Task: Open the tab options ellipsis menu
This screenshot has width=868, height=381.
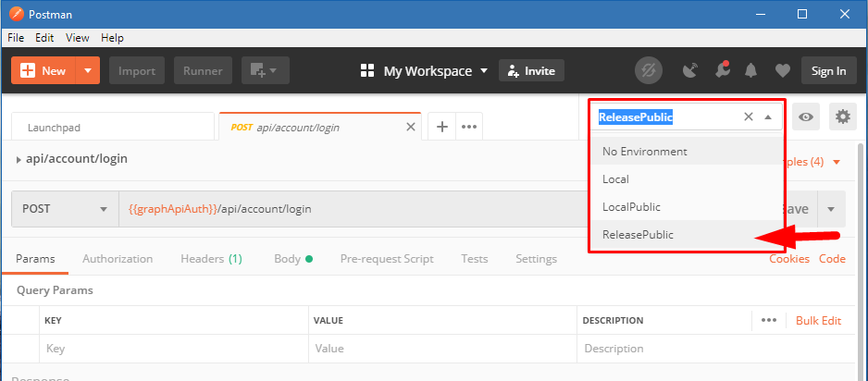Action: tap(469, 128)
